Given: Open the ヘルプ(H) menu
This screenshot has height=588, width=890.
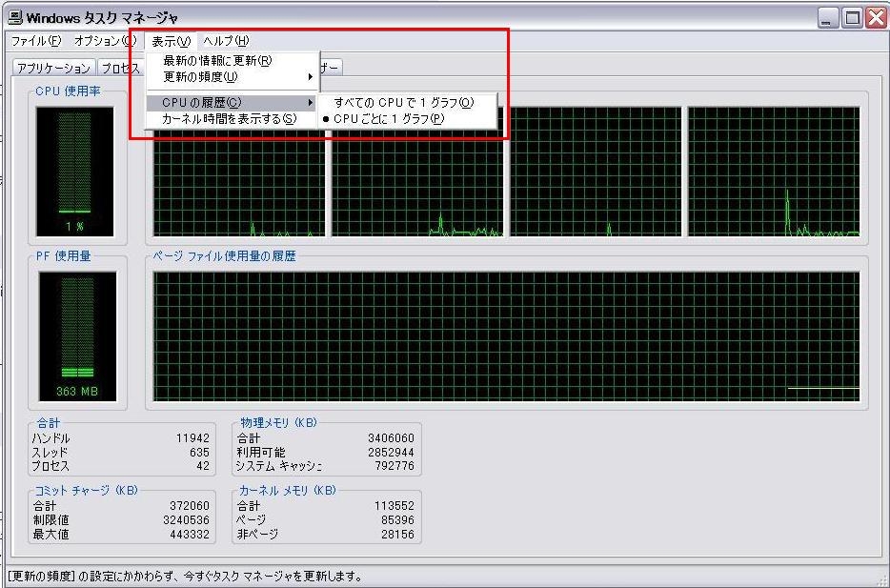Looking at the screenshot, I should (226, 41).
